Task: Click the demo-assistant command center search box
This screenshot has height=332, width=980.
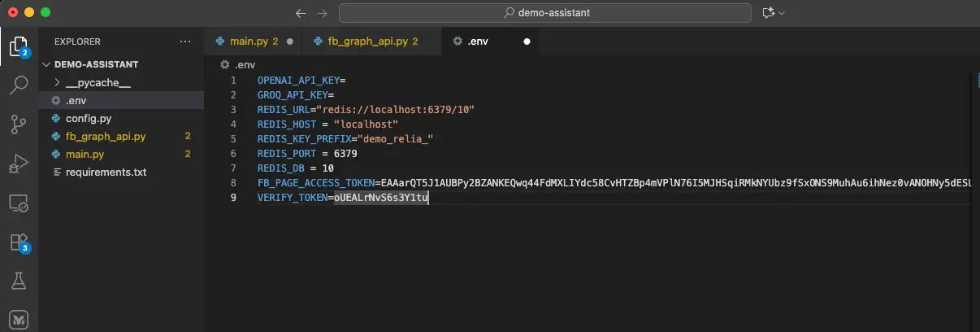Action: [x=545, y=13]
